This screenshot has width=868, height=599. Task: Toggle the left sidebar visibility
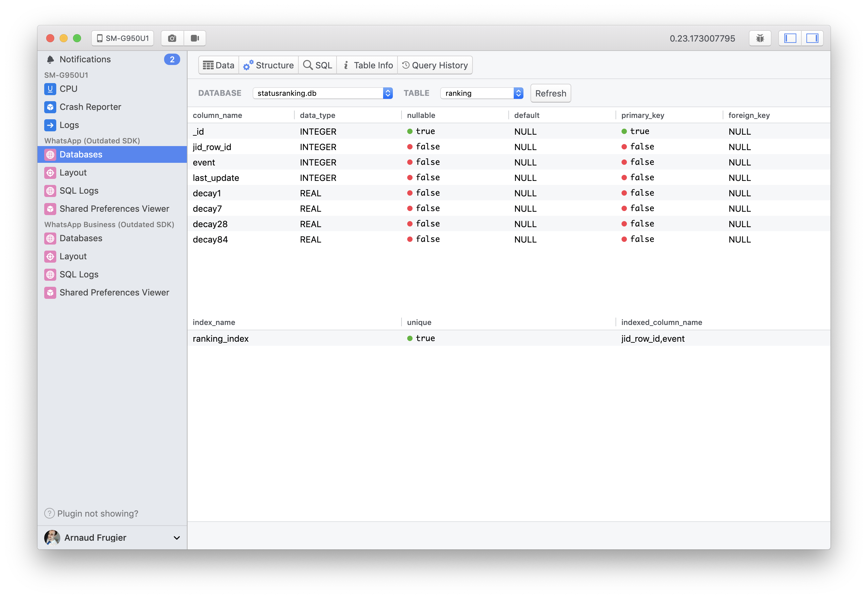789,38
